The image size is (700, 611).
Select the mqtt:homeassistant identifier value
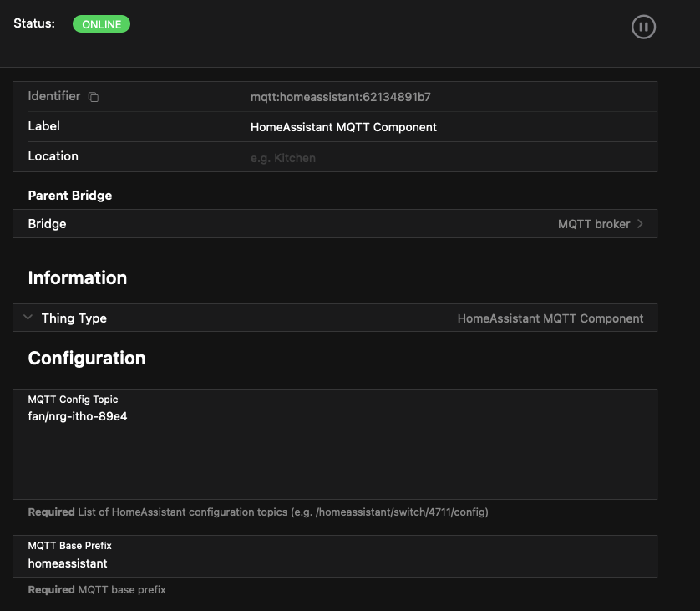[340, 97]
